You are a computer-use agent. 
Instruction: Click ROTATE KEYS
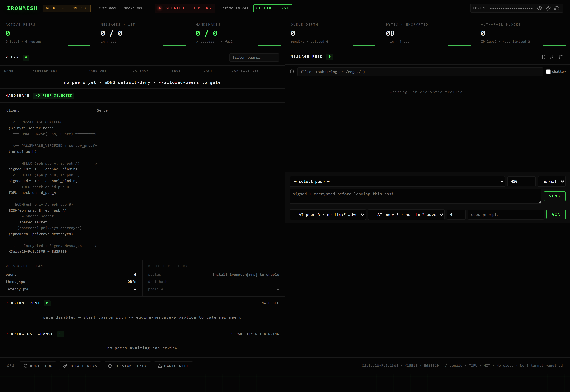pyautogui.click(x=80, y=366)
